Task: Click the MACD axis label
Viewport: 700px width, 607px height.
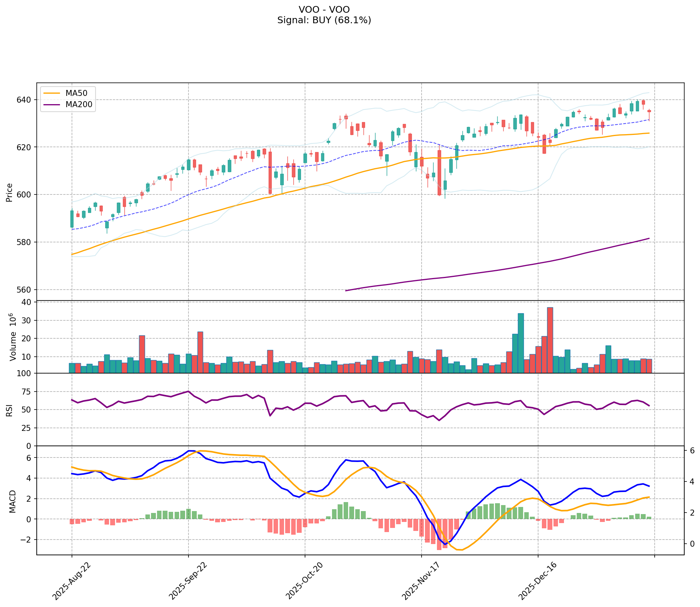Action: pos(13,501)
